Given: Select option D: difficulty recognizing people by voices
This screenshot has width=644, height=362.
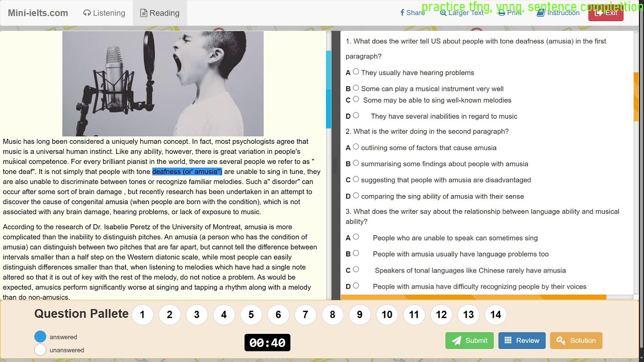Looking at the screenshot, I should [x=356, y=286].
